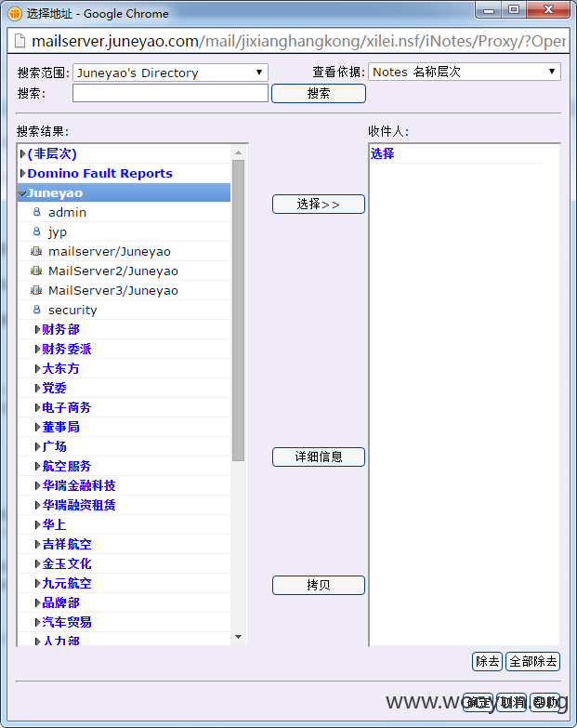Open 详细信息 details button
The height and width of the screenshot is (728, 577).
[x=318, y=457]
